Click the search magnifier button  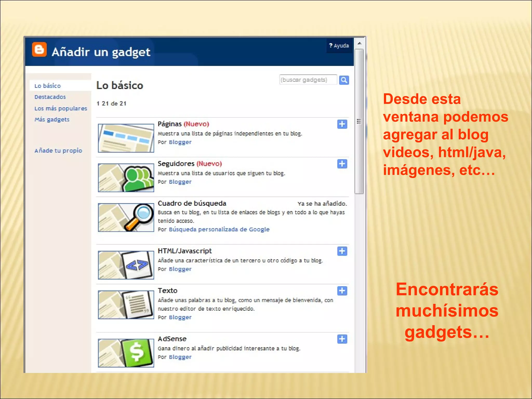344,80
